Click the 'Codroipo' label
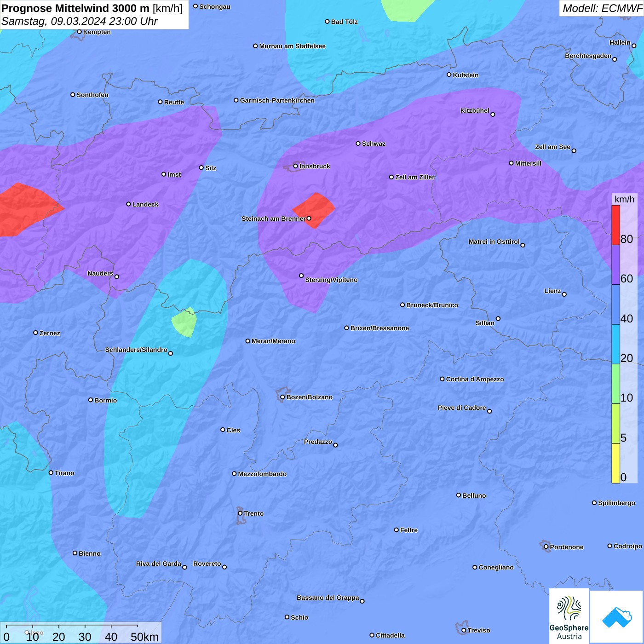This screenshot has height=644, width=644. [628, 546]
